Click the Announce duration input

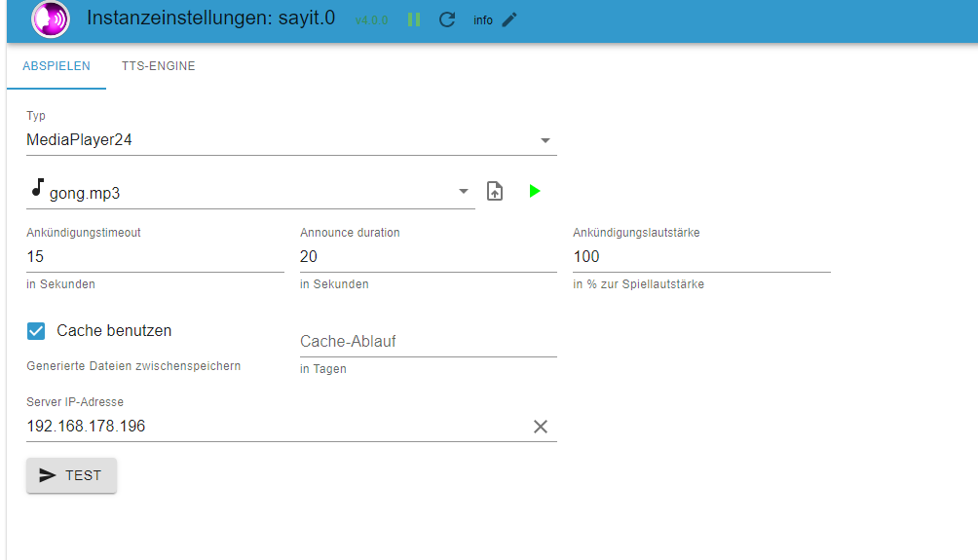point(428,257)
